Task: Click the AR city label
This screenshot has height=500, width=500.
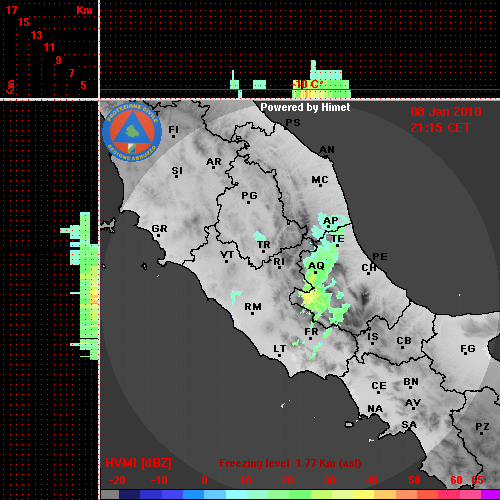Action: 214,162
